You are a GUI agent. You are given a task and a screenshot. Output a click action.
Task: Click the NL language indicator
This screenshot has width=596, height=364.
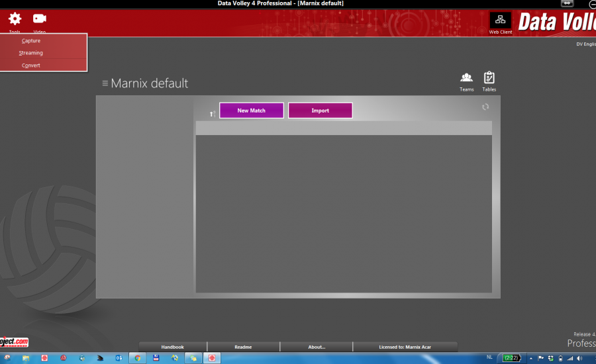pyautogui.click(x=489, y=357)
